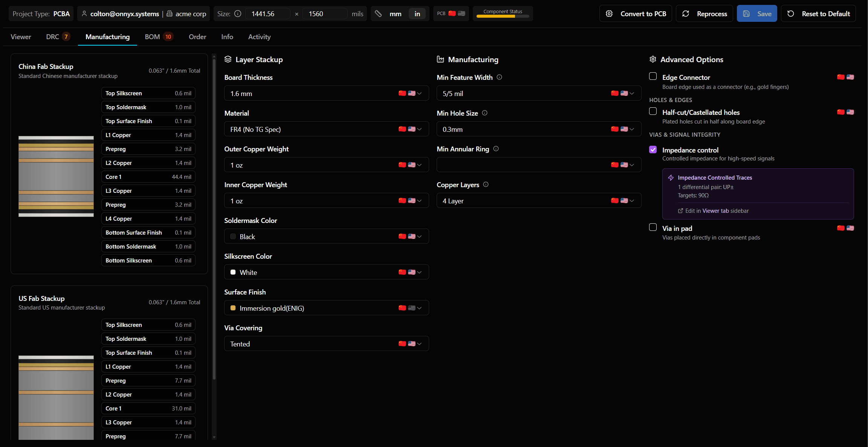Click the Reset to Default undo icon
Screen dimensions: 868x447
coord(791,14)
